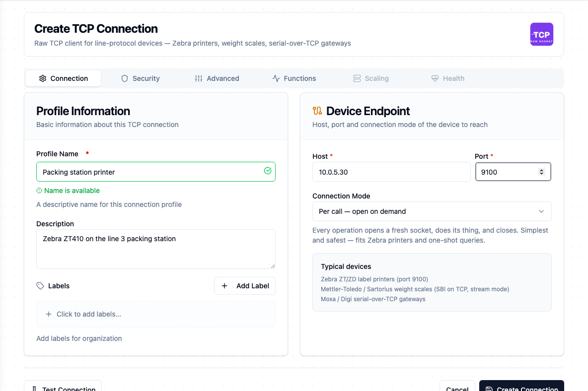Click inside the Profile Name field
This screenshot has height=391, width=588.
156,172
